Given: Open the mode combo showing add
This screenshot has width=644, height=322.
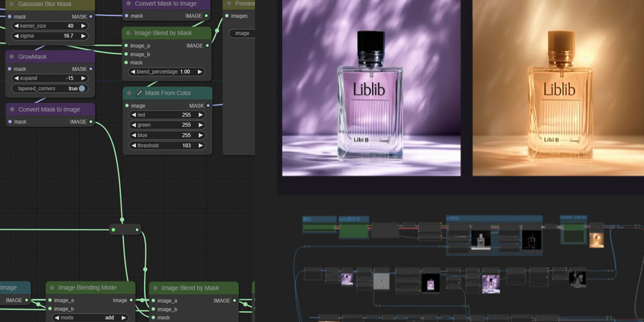Looking at the screenshot, I should tap(90, 317).
